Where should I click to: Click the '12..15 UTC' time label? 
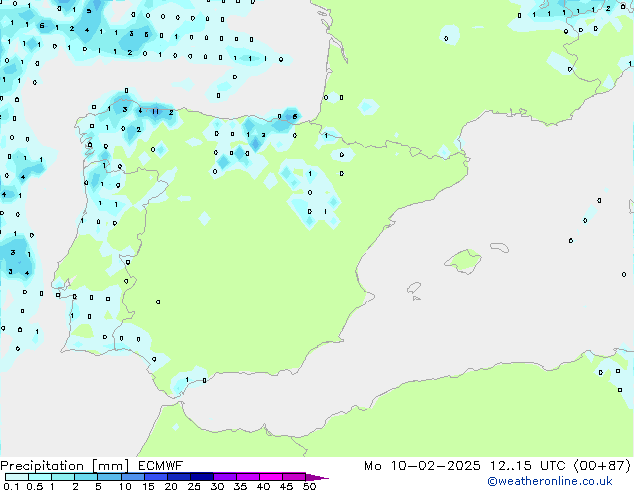[527, 466]
